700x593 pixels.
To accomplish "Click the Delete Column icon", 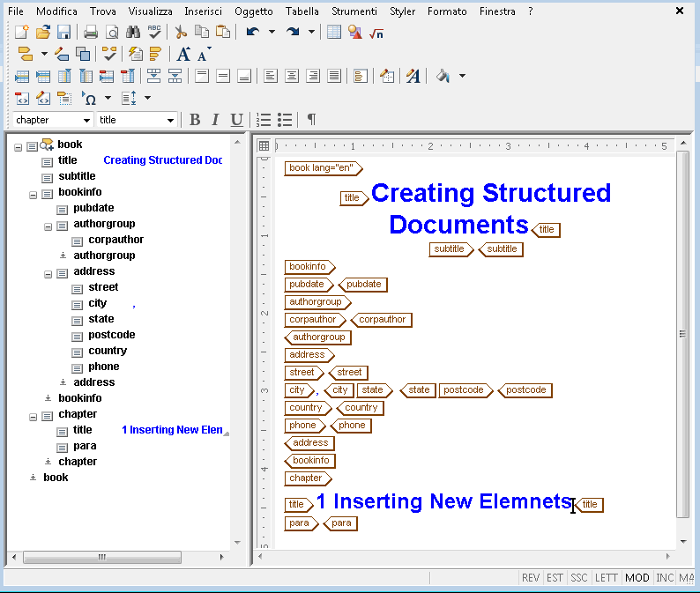I will click(128, 77).
